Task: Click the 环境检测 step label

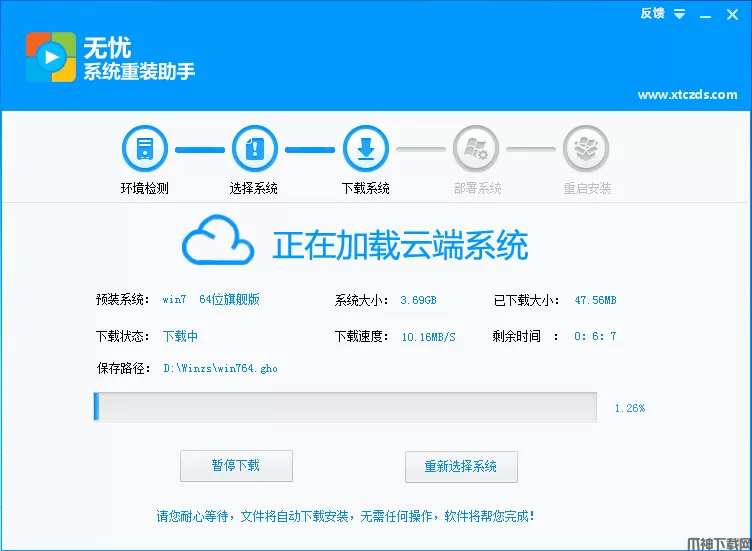Action: point(145,188)
